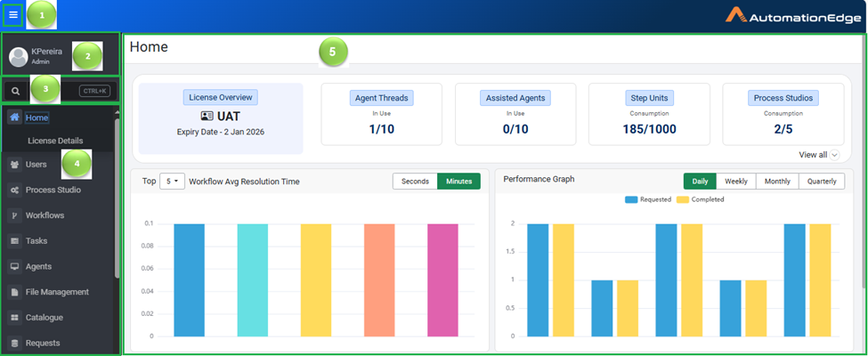Click the search magnifier icon

click(16, 91)
